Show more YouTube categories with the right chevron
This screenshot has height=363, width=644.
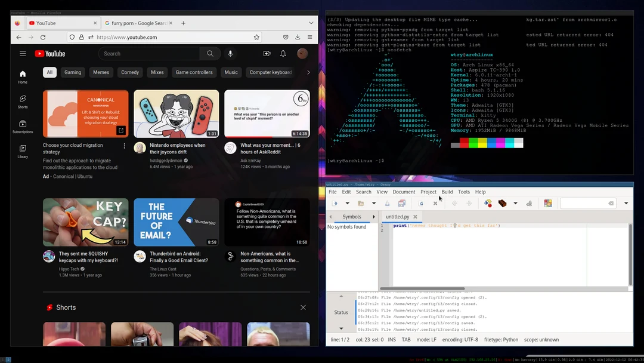point(308,72)
